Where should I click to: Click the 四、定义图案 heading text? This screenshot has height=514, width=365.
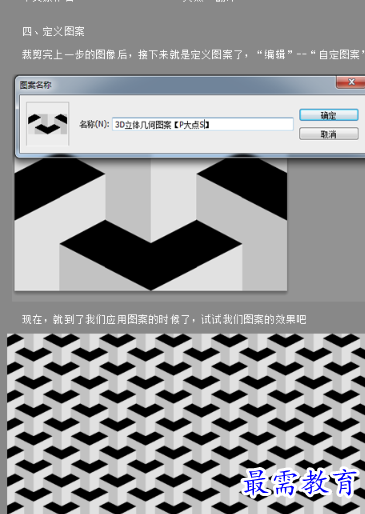pos(53,32)
